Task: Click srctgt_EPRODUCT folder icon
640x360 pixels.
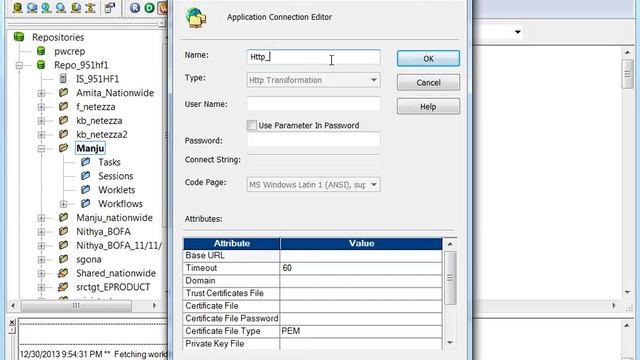Action: [63, 287]
